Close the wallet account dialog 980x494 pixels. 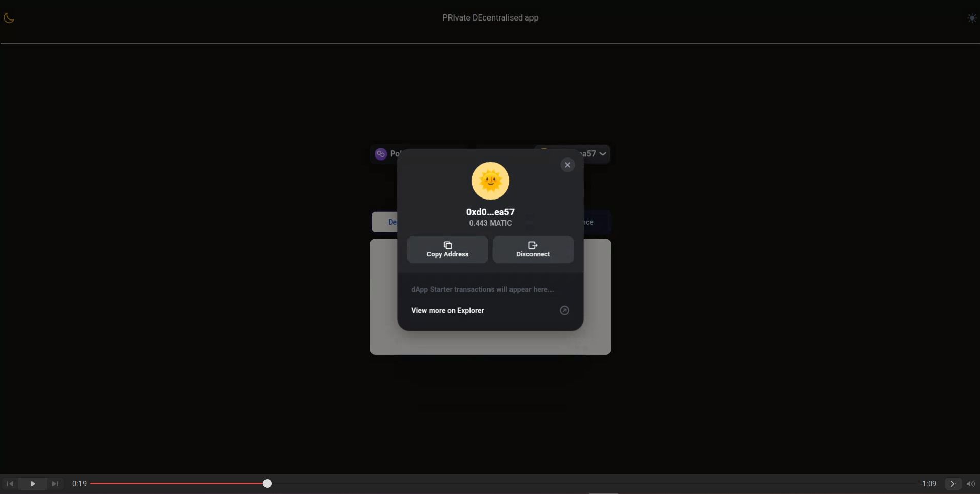(x=567, y=165)
